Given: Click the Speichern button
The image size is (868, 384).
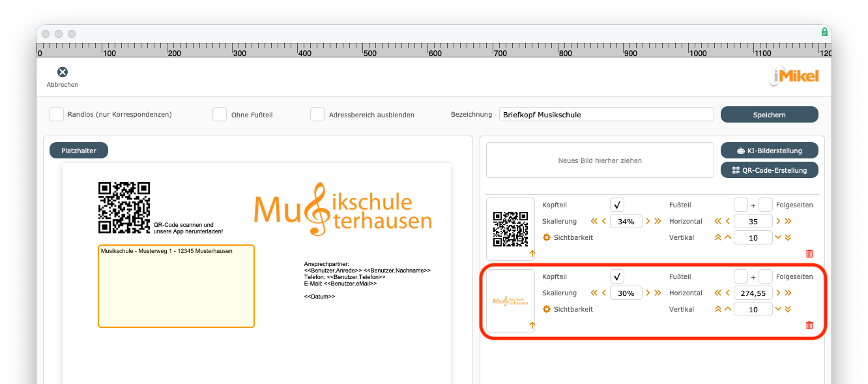Looking at the screenshot, I should click(770, 114).
